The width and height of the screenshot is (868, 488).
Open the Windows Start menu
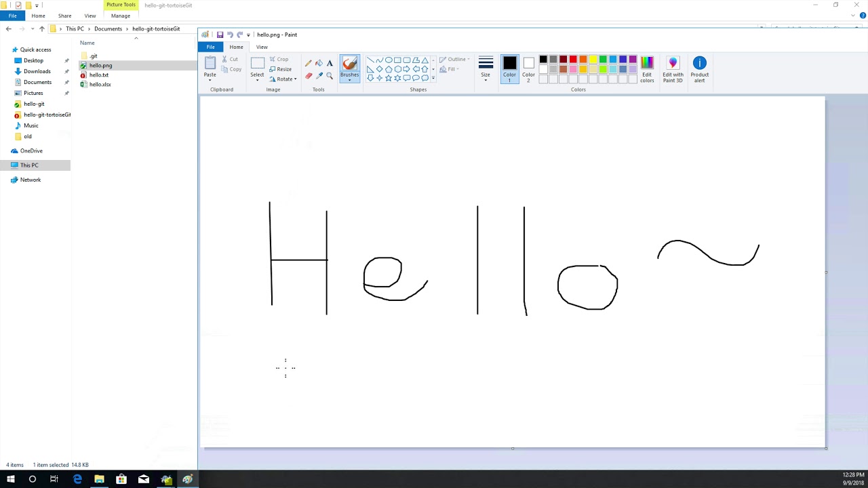pyautogui.click(x=10, y=479)
